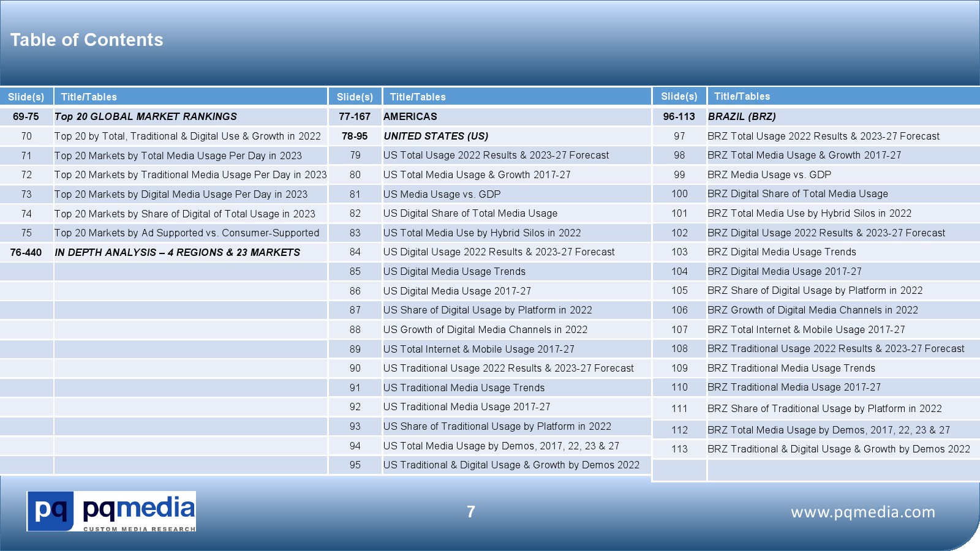Select the 69-75 slide range cell
This screenshot has width=980, height=551.
coord(26,116)
